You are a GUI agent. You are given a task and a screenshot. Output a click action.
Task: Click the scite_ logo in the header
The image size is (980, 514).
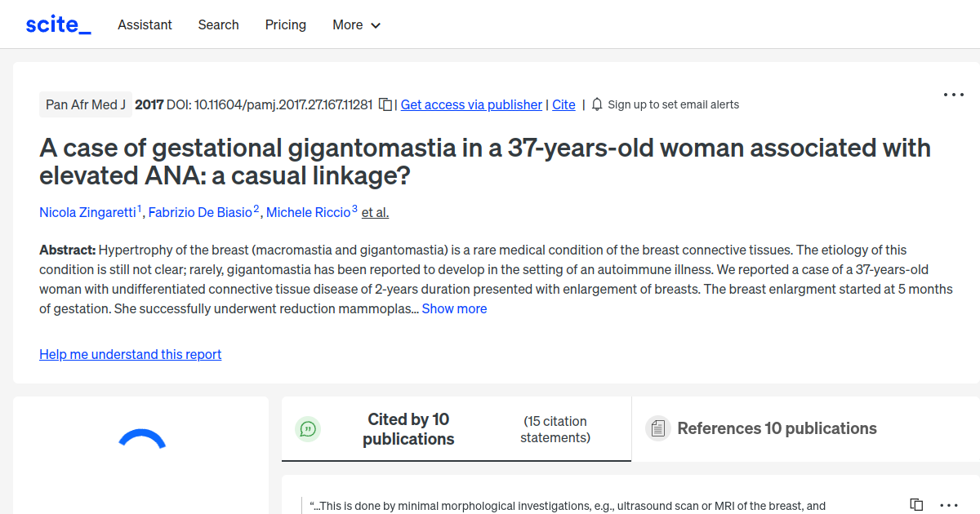[x=57, y=24]
